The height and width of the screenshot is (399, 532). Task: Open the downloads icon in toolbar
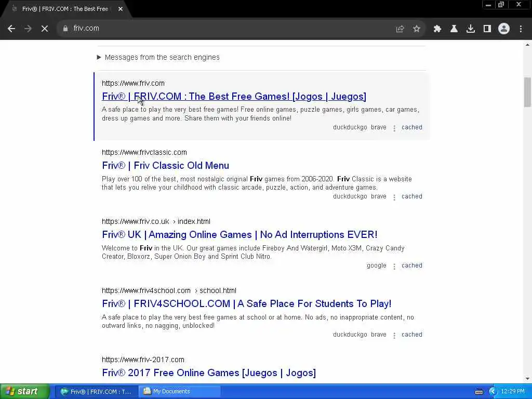coord(471,29)
